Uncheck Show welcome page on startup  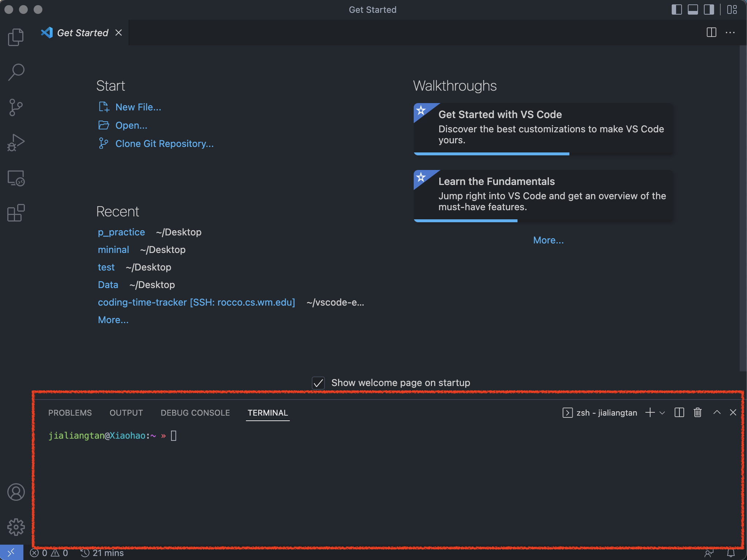tap(318, 383)
